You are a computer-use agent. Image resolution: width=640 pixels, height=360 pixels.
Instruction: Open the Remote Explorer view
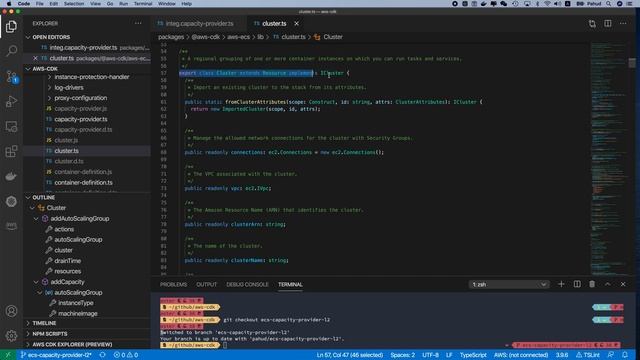(x=11, y=127)
